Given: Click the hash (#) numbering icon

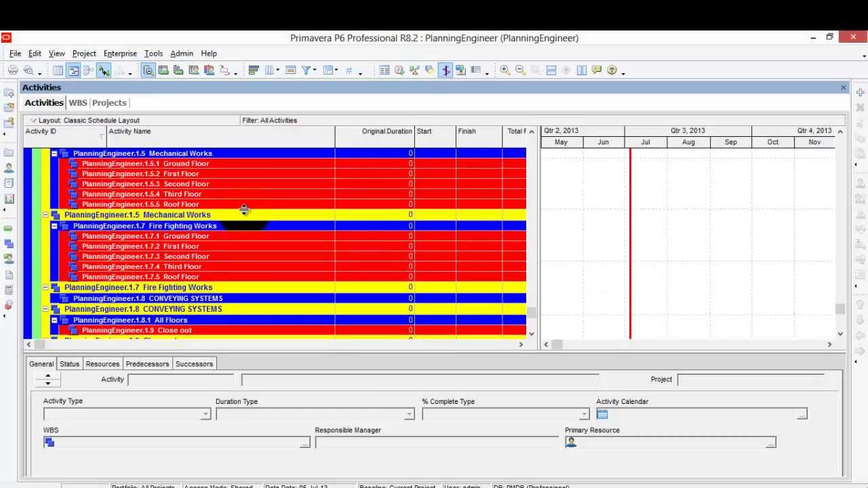Looking at the screenshot, I should [x=349, y=70].
